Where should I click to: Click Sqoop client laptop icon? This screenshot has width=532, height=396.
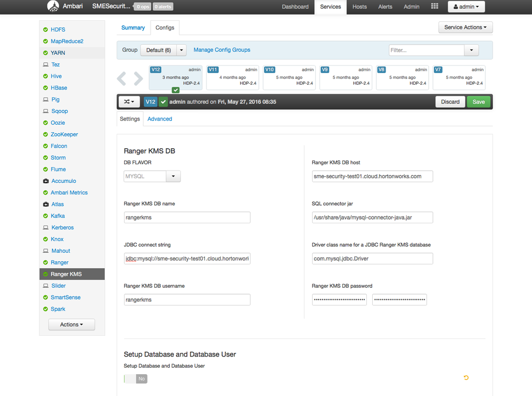click(45, 111)
